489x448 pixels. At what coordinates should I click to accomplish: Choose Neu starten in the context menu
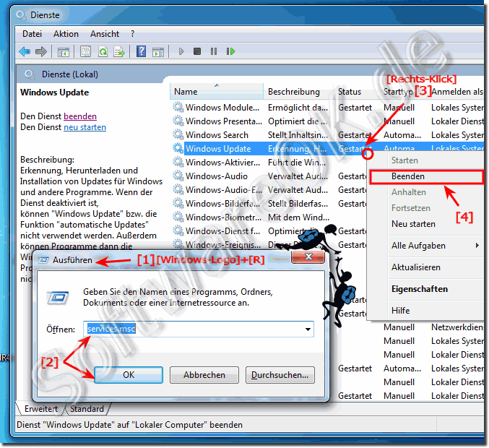[x=426, y=224]
